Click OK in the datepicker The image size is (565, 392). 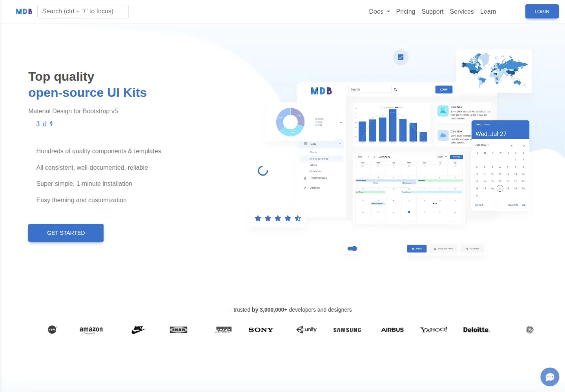(524, 205)
